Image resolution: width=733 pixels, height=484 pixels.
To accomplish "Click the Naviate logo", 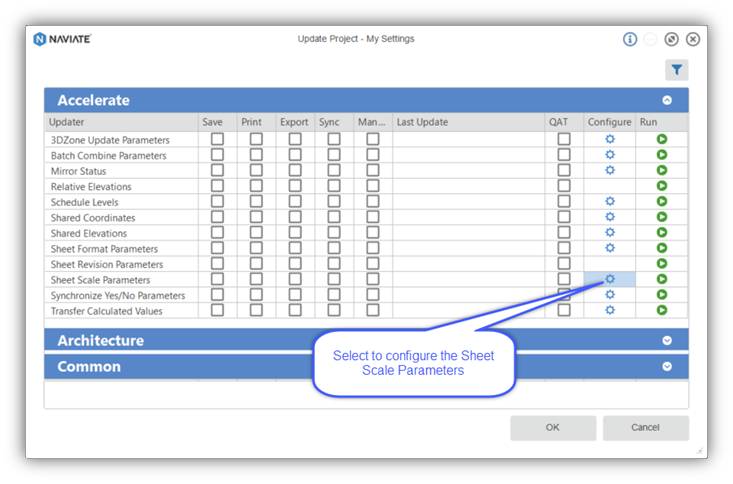I will pyautogui.click(x=62, y=39).
